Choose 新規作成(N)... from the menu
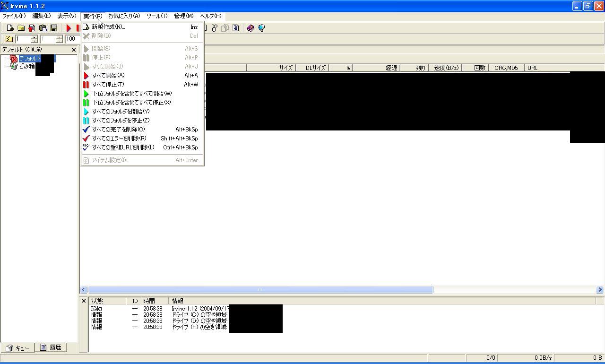 click(x=142, y=27)
